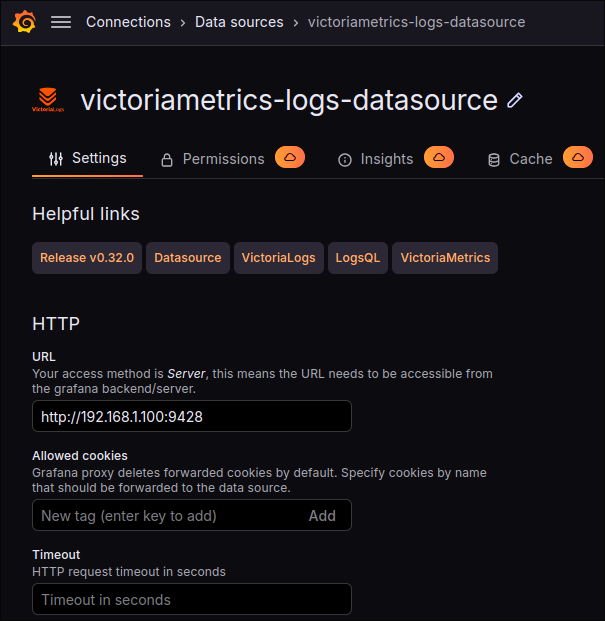Click the Allowed cookies label
605x621 pixels.
(80, 456)
